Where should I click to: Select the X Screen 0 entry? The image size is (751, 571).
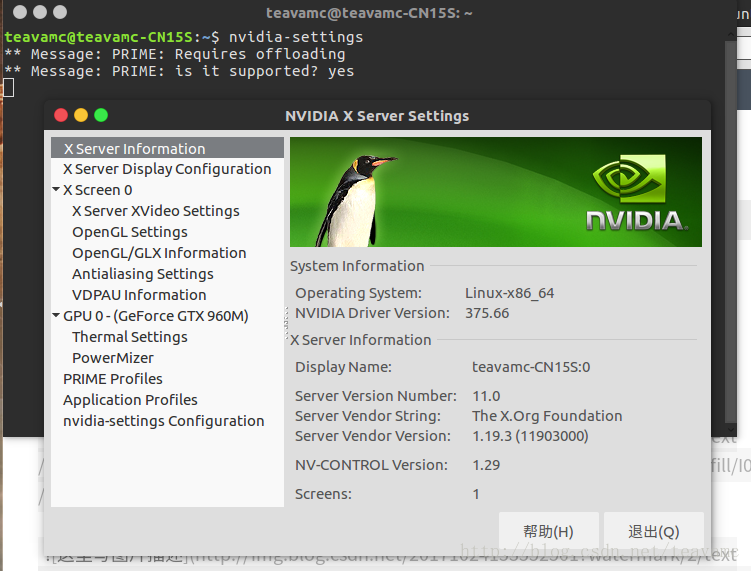coord(98,190)
